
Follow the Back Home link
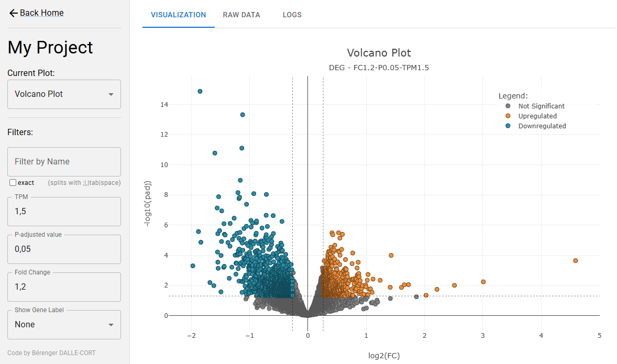coord(41,13)
